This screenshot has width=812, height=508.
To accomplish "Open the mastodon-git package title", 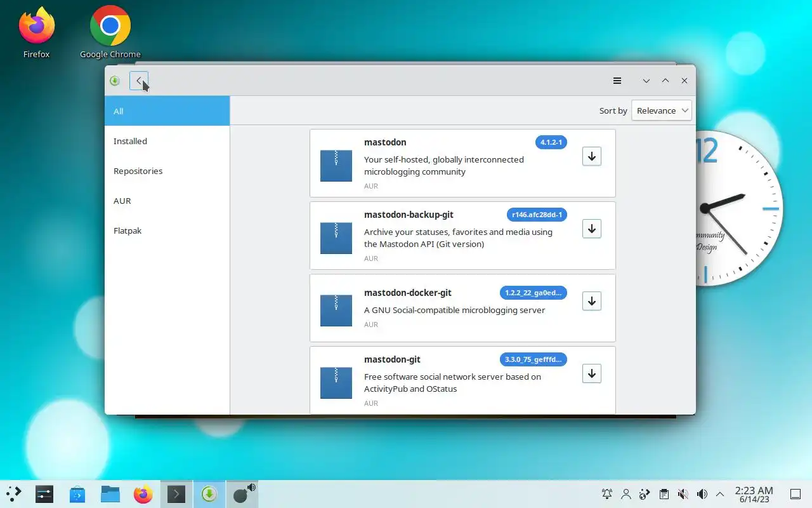I will pyautogui.click(x=392, y=359).
